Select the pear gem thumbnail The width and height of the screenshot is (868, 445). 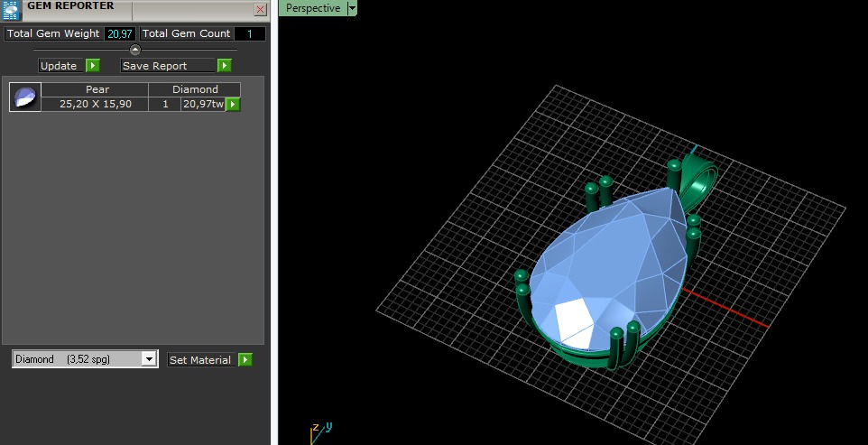coord(25,97)
